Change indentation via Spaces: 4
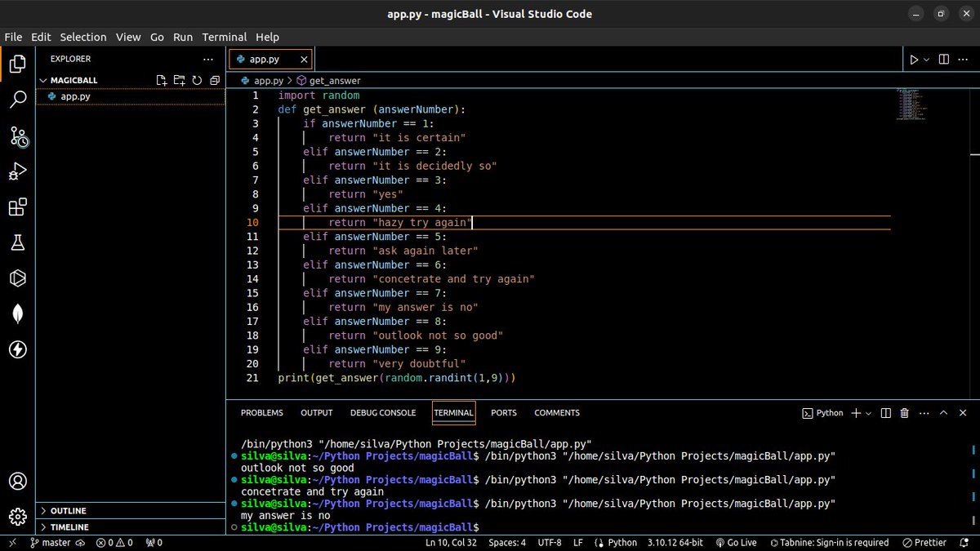 (507, 543)
